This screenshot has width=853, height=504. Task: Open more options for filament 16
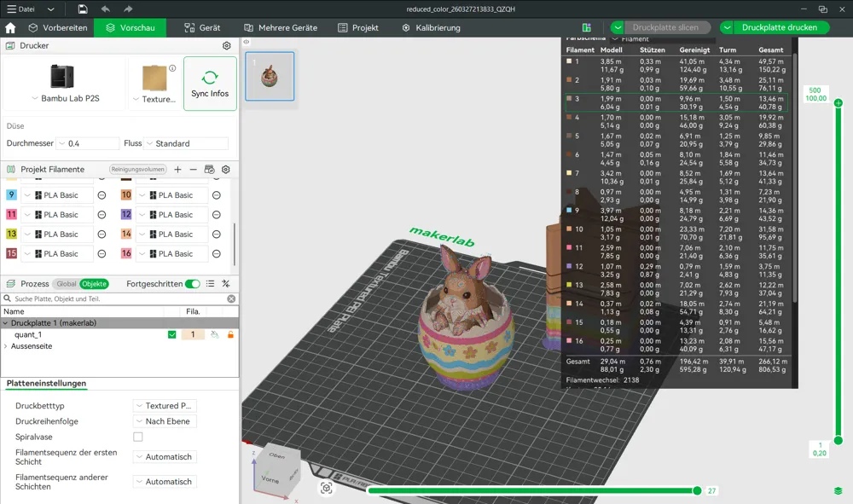point(217,254)
